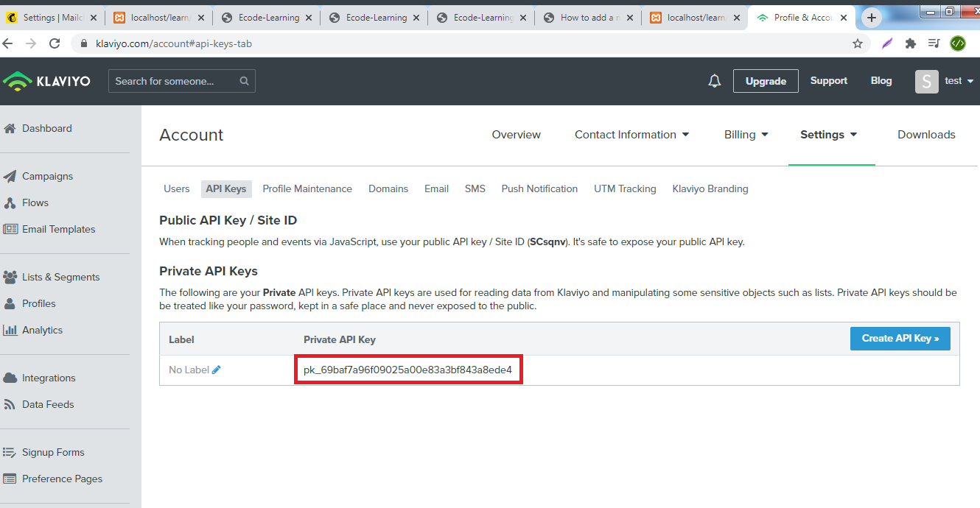Open the Push Notification sub-tab

[539, 189]
